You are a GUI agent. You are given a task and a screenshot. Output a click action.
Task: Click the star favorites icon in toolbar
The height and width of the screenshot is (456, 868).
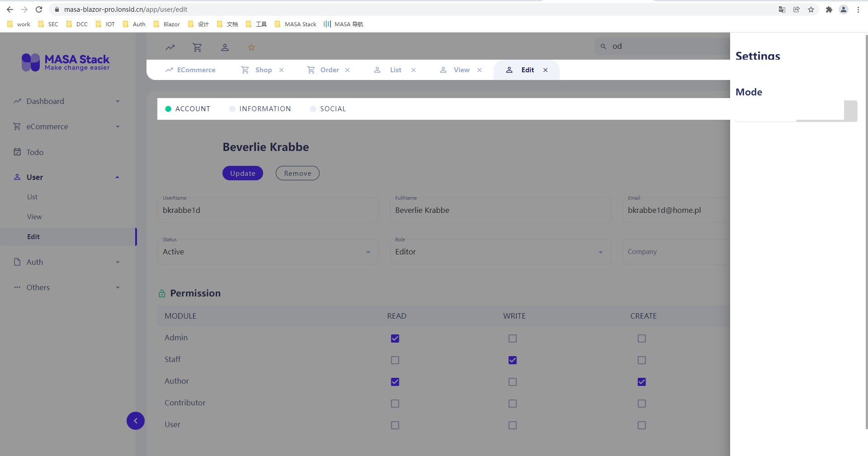(x=251, y=47)
